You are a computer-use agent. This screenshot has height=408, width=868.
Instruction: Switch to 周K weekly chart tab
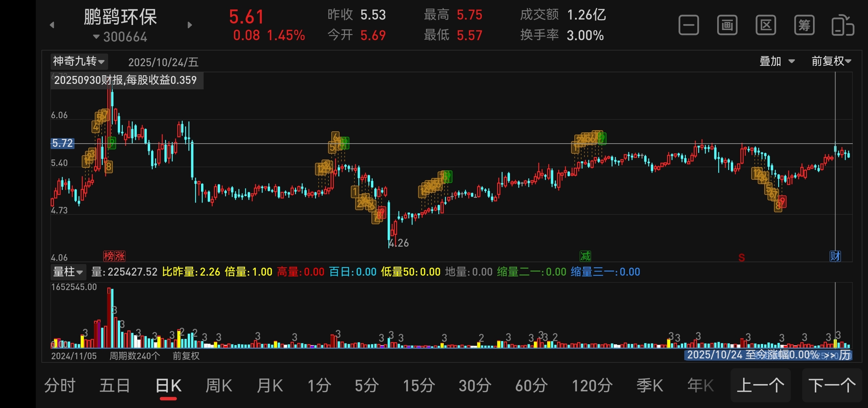point(218,386)
